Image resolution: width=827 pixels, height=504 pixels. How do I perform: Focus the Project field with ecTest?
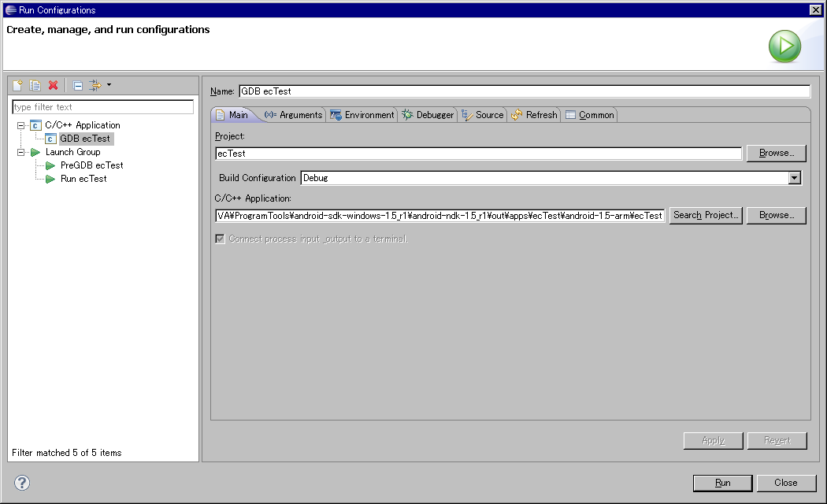pos(478,154)
